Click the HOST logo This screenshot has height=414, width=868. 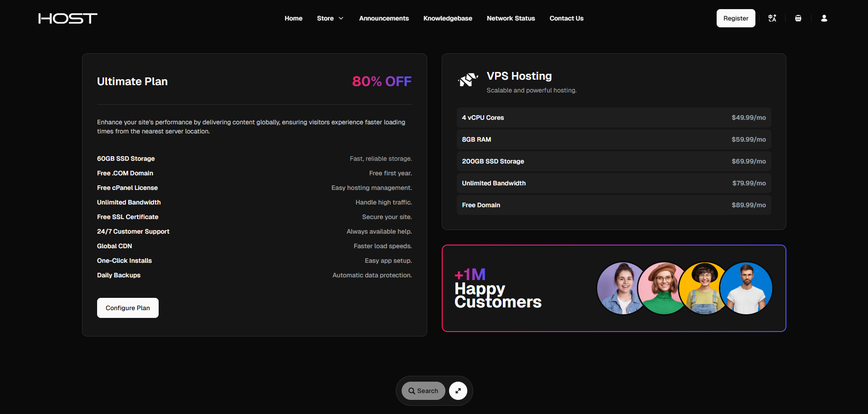(67, 18)
